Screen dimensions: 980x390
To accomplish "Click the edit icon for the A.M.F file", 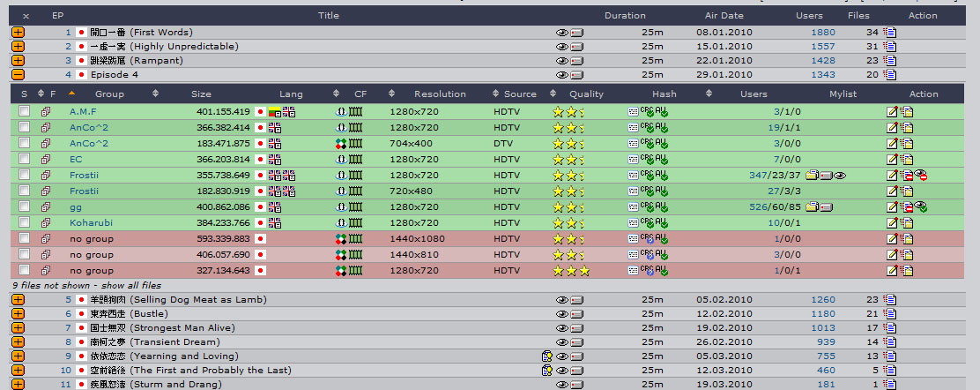I will click(x=892, y=112).
